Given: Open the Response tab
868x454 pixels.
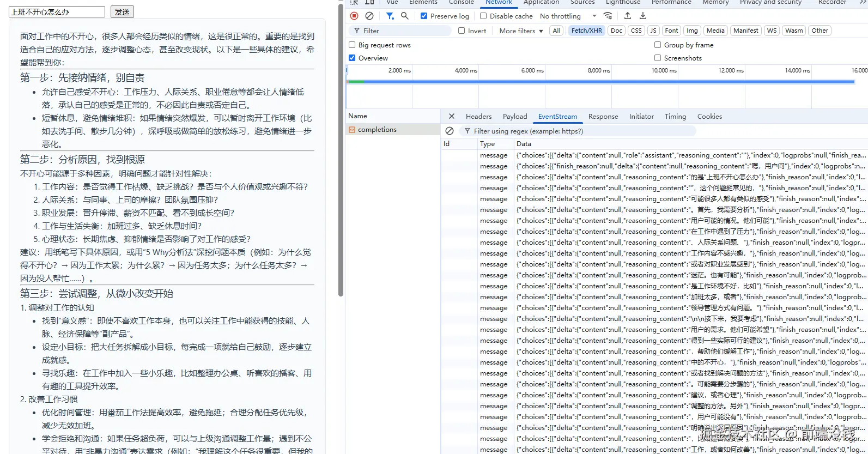Looking at the screenshot, I should (603, 116).
